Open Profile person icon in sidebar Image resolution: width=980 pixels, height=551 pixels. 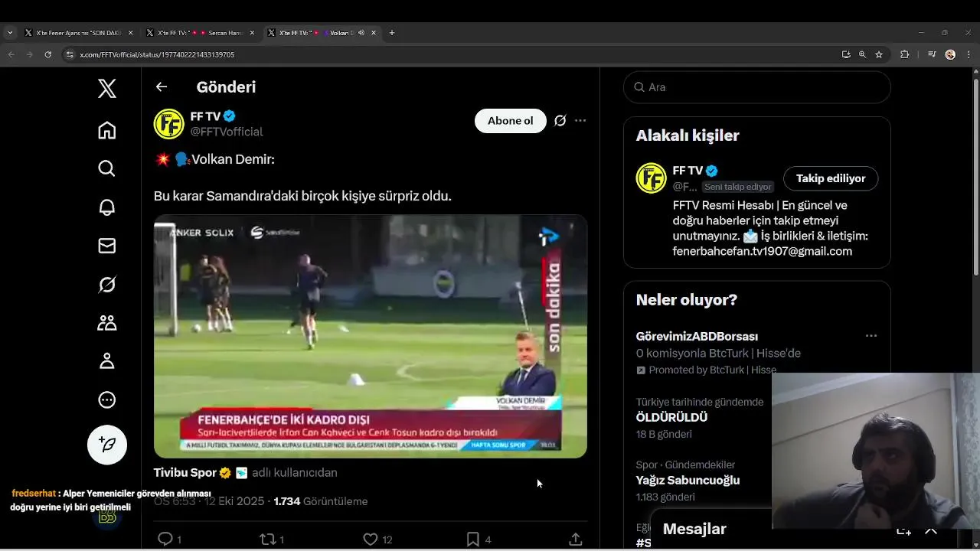[x=107, y=361]
